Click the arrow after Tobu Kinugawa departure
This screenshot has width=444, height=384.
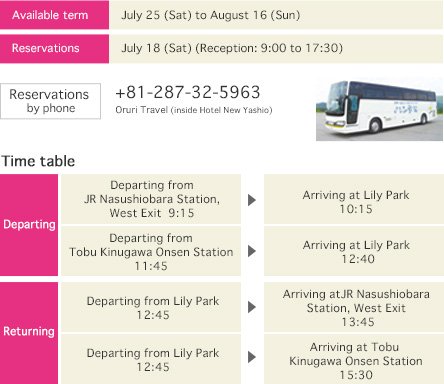point(252,251)
